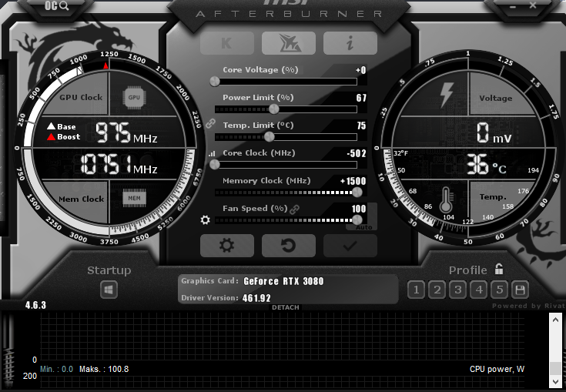
Task: Click the Core Voltage value +0
Action: 361,70
